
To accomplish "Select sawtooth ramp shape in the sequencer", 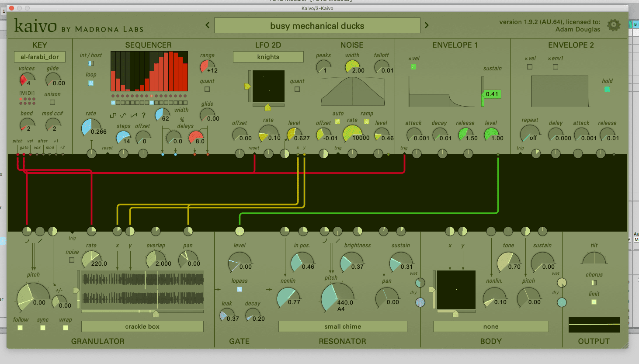I will [x=133, y=115].
